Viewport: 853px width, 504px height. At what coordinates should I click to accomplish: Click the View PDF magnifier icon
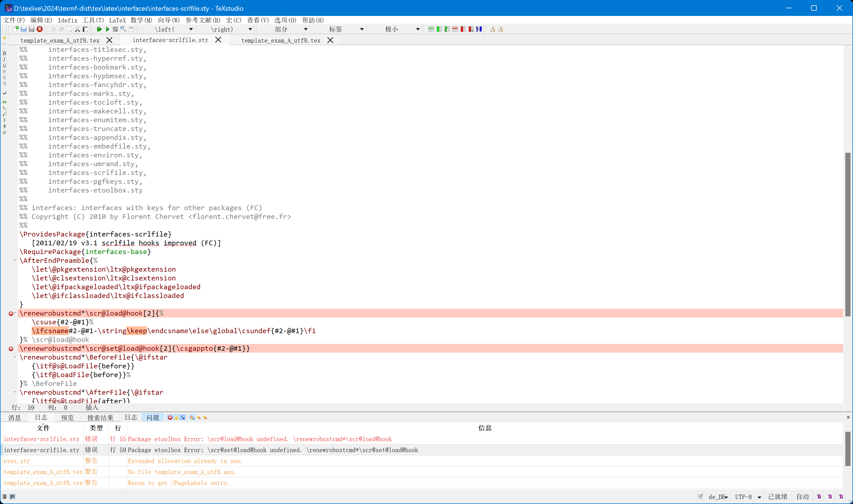click(123, 29)
